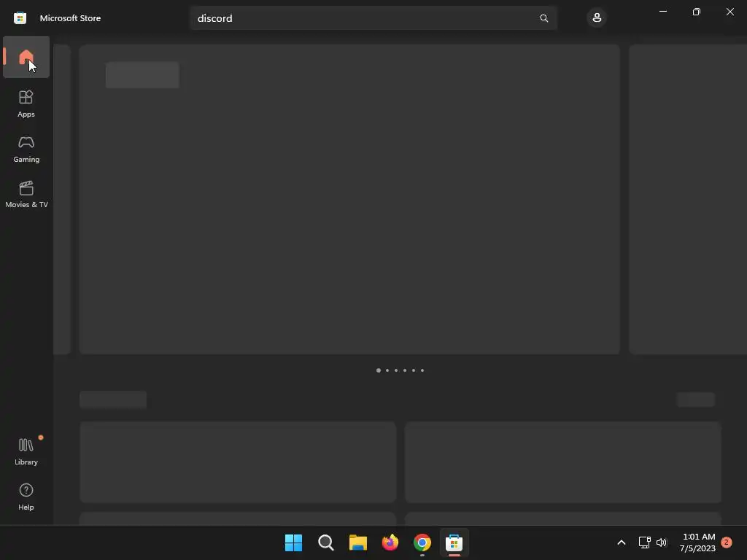Viewport: 747px width, 560px height.
Task: Open the volume control icon
Action: (x=662, y=542)
